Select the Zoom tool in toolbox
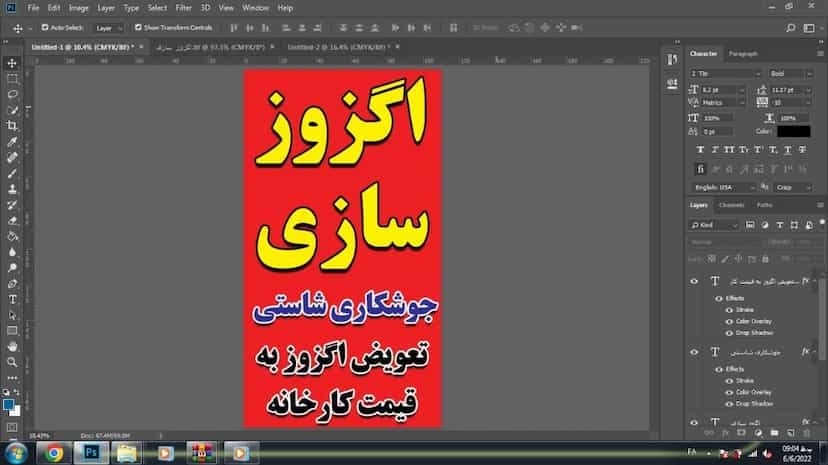This screenshot has height=465, width=828. tap(12, 362)
